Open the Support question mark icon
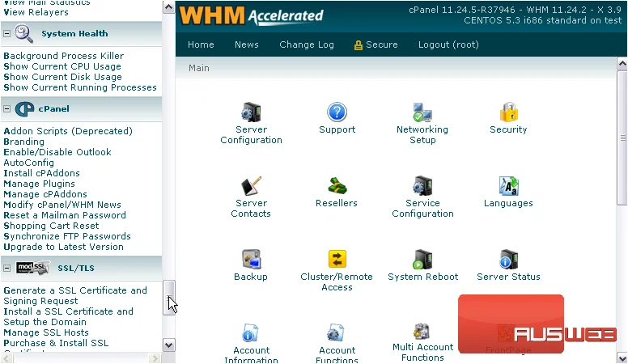 tap(337, 112)
